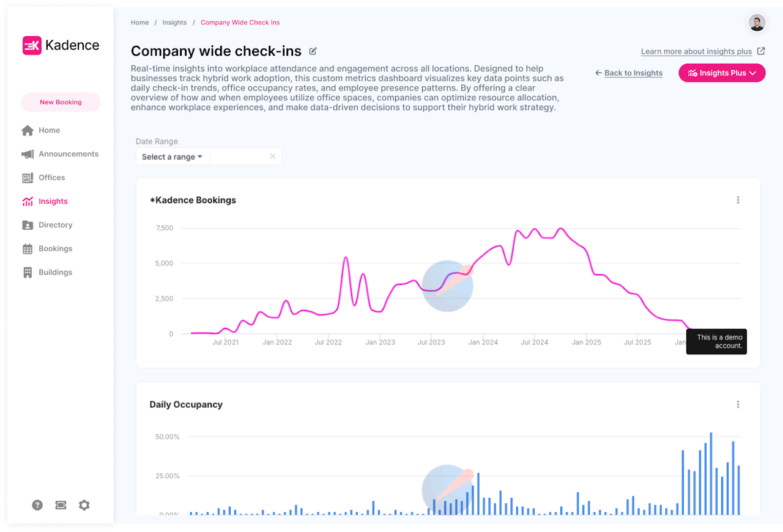This screenshot has height=532, width=783.
Task: Open Daily Occupancy chart options menu
Action: 738,404
